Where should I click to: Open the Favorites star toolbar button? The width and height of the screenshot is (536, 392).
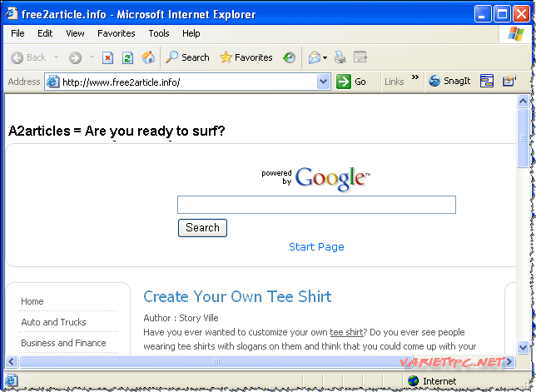click(x=246, y=57)
